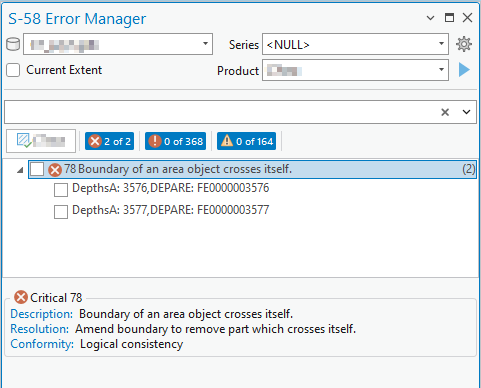Collapse the error 78 tree node
This screenshot has height=388, width=481.
[20, 170]
